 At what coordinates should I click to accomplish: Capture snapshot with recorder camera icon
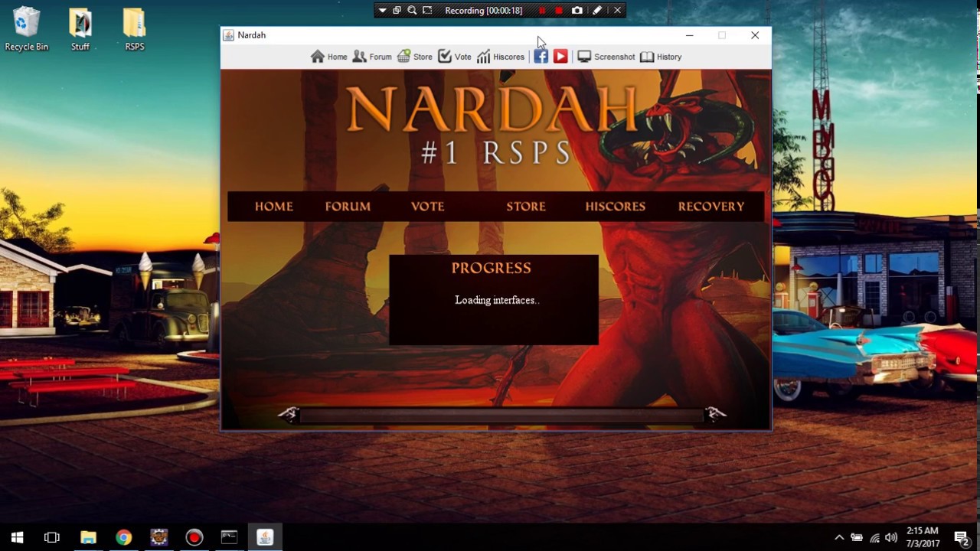tap(577, 11)
